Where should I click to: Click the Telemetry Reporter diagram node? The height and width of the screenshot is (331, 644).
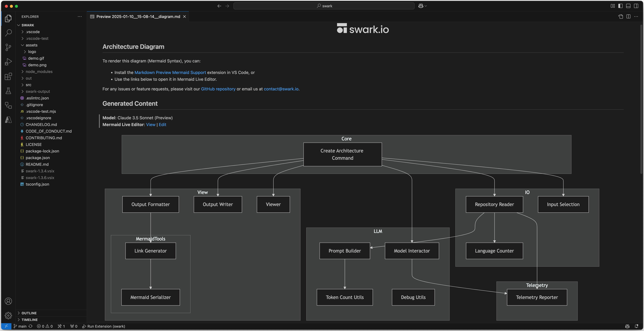tap(537, 297)
